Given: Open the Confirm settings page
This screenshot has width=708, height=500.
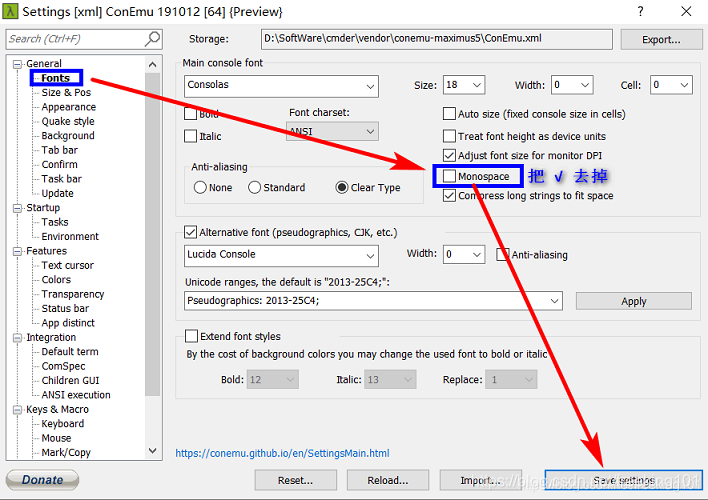Looking at the screenshot, I should point(59,165).
